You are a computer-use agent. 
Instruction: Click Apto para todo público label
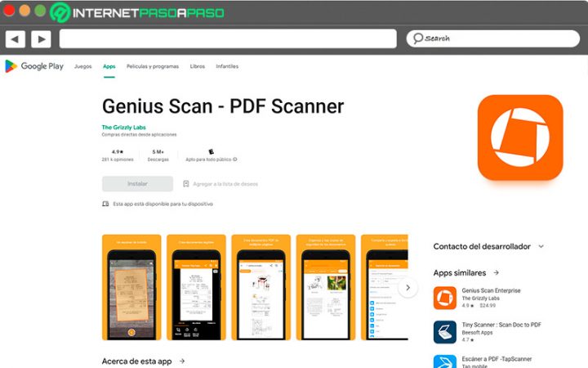click(x=208, y=159)
